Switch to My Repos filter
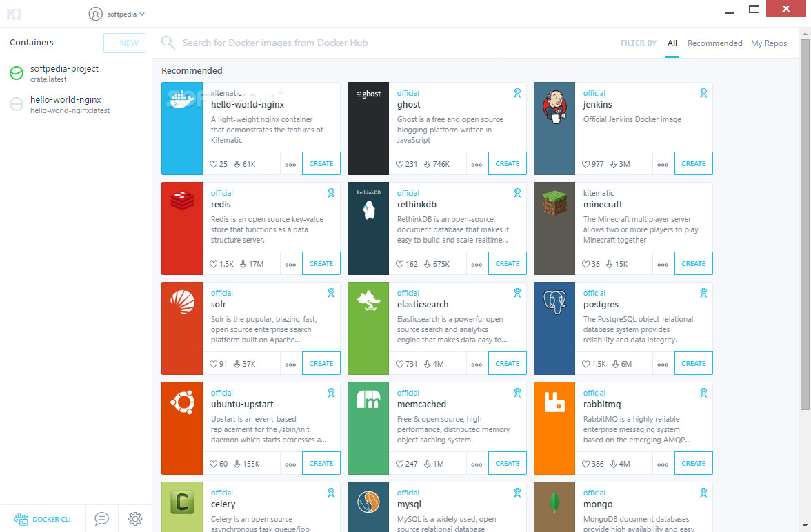811x532 pixels. pyautogui.click(x=769, y=43)
